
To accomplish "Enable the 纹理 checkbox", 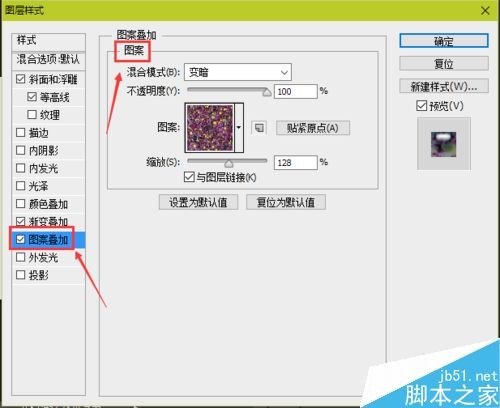I will coord(32,115).
